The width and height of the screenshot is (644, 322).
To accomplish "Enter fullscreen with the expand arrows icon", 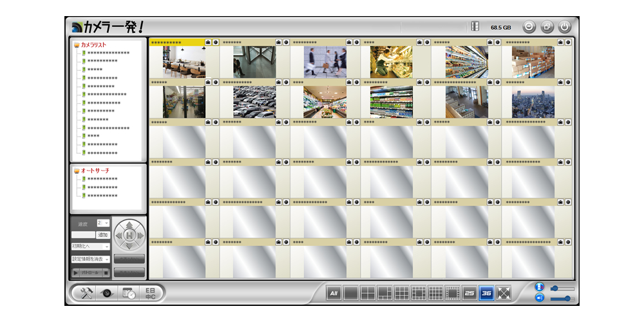I will pos(504,294).
